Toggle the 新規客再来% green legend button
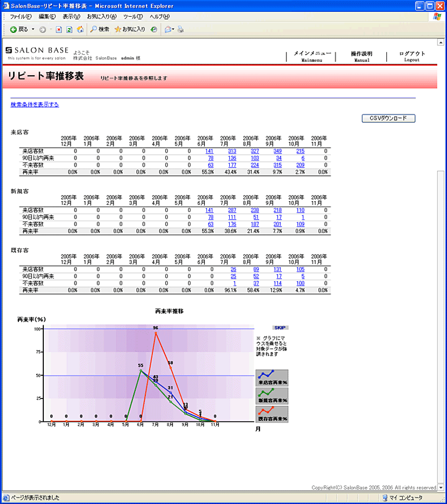This screenshot has width=447, height=504. coord(272,396)
